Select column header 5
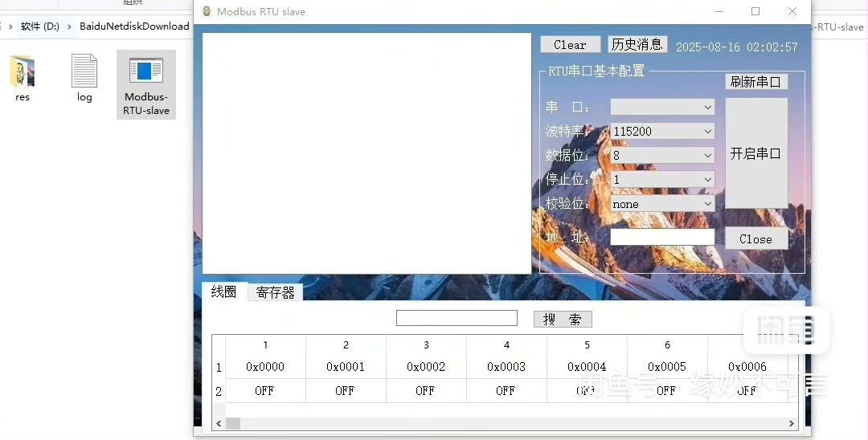 tap(587, 345)
